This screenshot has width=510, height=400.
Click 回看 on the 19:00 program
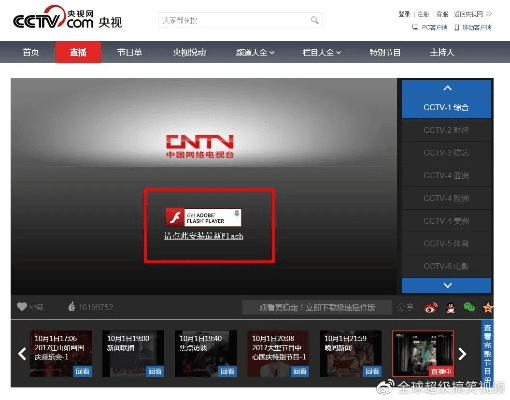(155, 371)
